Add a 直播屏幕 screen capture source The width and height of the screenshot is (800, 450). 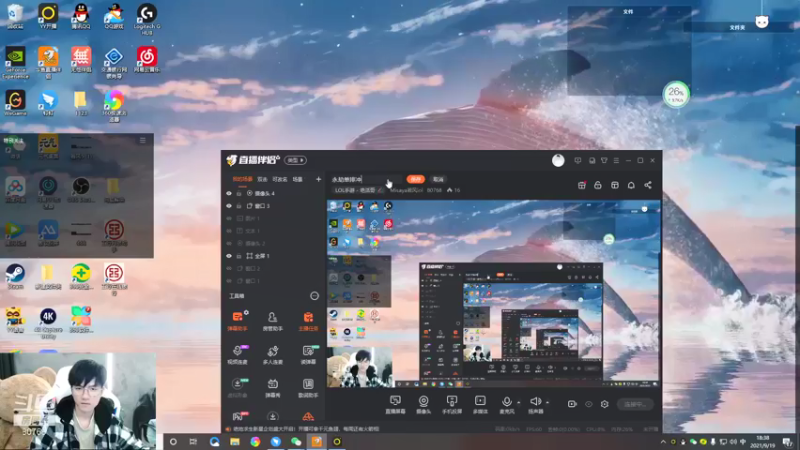395,405
